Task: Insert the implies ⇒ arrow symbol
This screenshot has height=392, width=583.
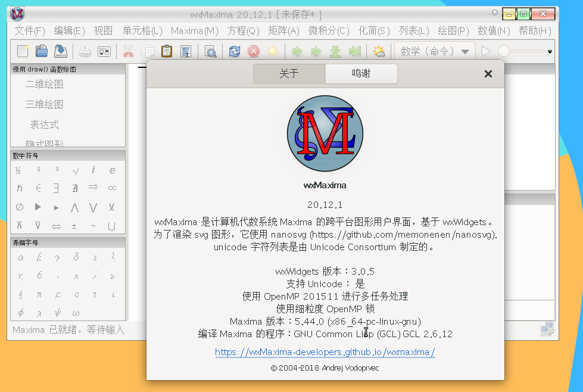Action: (x=93, y=187)
